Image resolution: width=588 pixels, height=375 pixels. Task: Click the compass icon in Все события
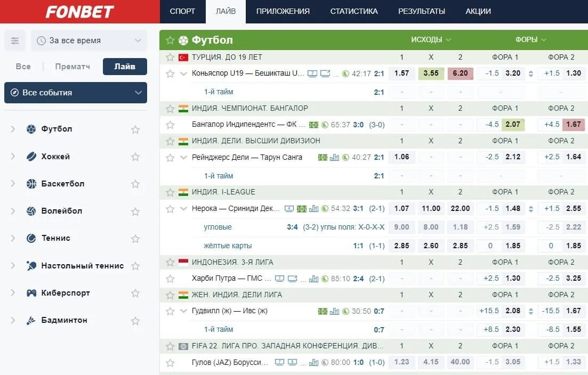14,93
